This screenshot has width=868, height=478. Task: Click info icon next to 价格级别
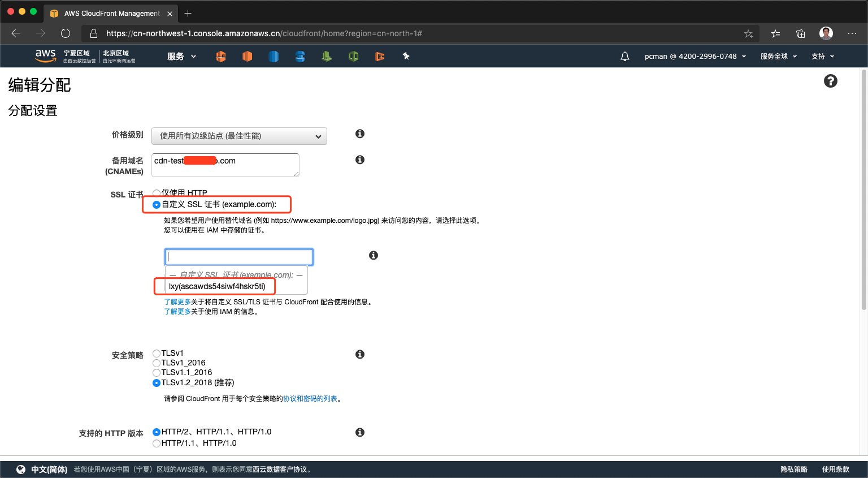[359, 134]
